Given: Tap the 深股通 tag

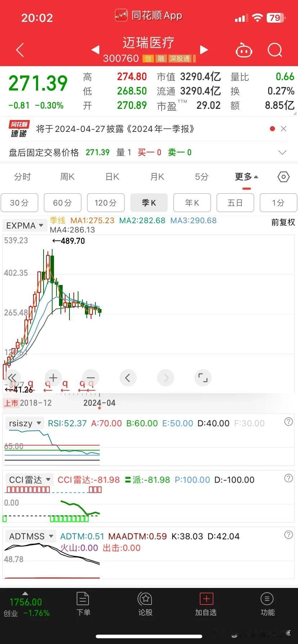Looking at the screenshot, I should pos(180,59).
